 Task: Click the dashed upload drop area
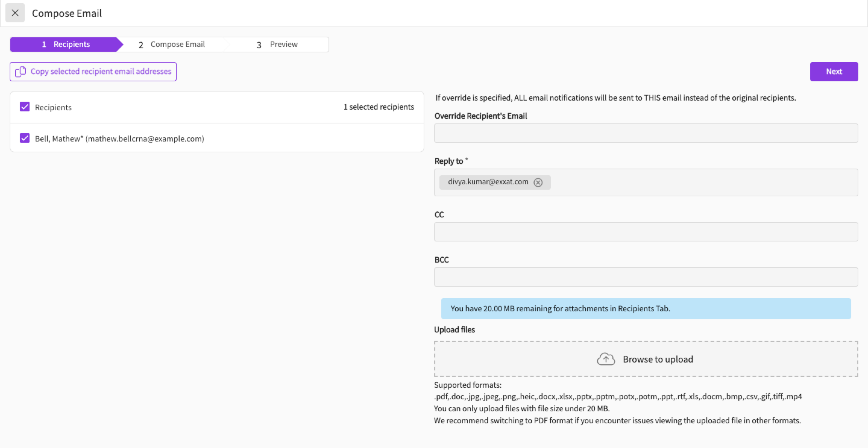505,359
